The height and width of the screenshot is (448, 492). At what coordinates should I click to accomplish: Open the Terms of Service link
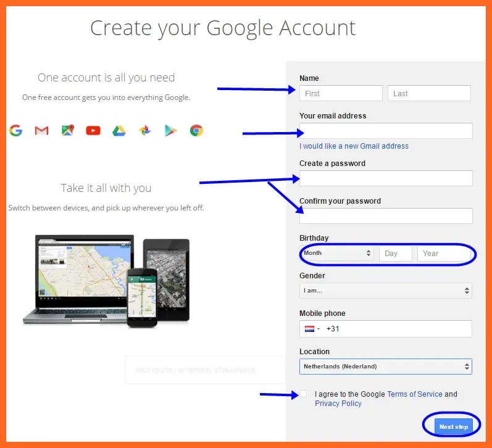tap(415, 394)
